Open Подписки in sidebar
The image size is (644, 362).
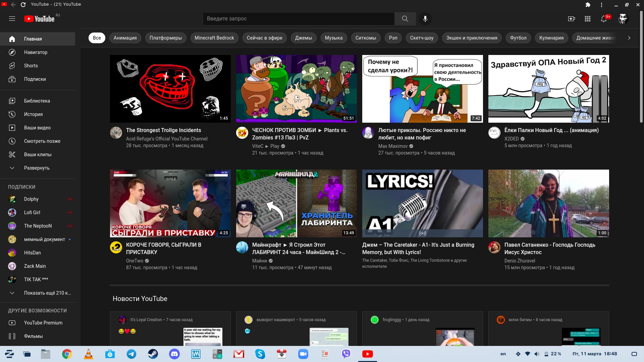click(38, 79)
